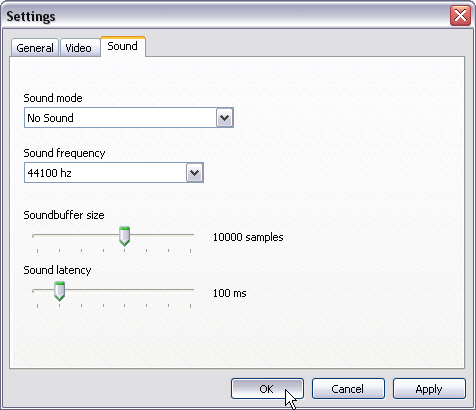This screenshot has width=476, height=410.
Task: Expand the Sound mode dropdown arrow
Action: pyautogui.click(x=224, y=118)
